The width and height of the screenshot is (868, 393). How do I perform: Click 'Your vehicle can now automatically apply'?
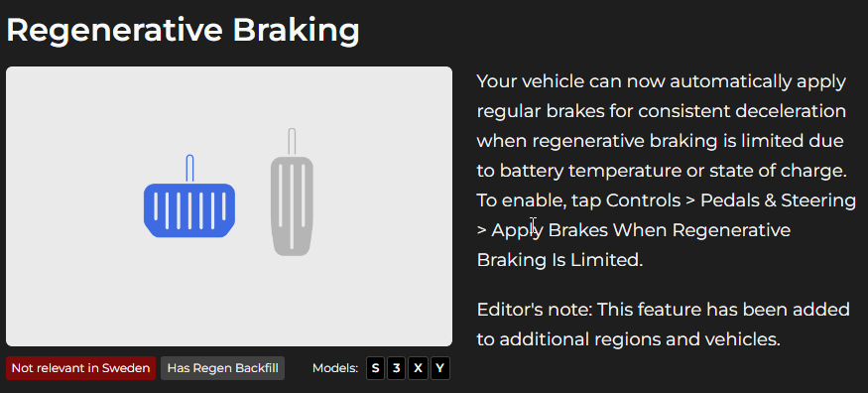pyautogui.click(x=661, y=82)
